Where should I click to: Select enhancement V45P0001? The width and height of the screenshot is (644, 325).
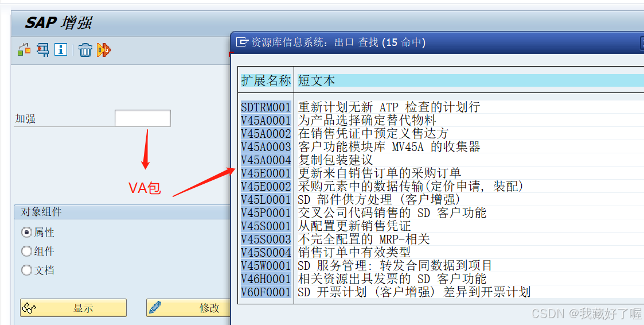(266, 212)
